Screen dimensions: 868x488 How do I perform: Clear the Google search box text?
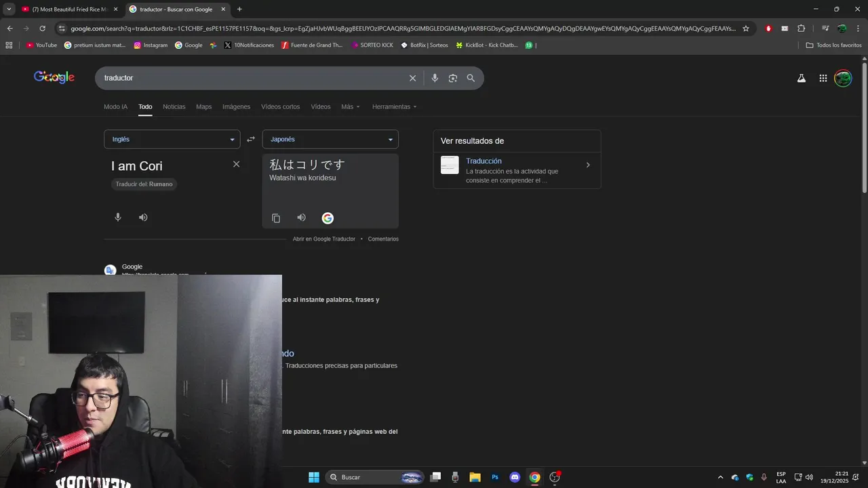[412, 78]
